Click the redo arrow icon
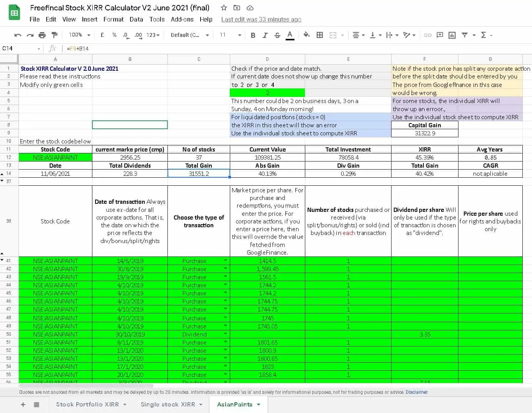This screenshot has height=413, width=532. point(30,35)
